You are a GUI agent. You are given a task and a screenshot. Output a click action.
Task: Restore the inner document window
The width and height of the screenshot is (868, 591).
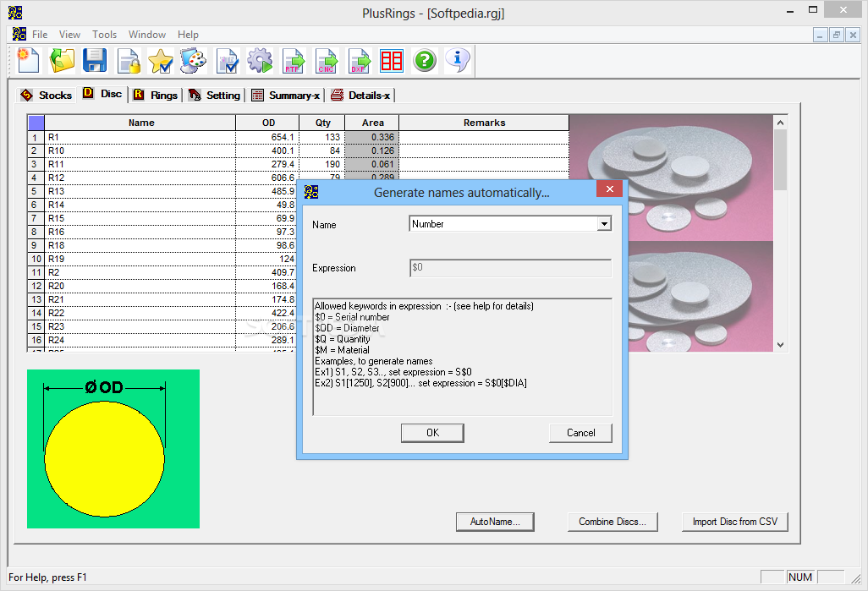point(837,35)
